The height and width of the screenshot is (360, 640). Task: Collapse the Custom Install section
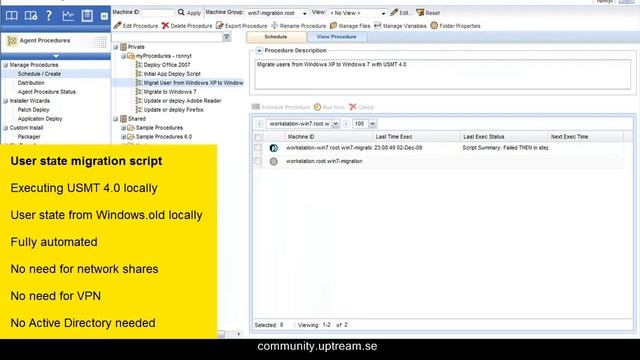click(x=5, y=128)
